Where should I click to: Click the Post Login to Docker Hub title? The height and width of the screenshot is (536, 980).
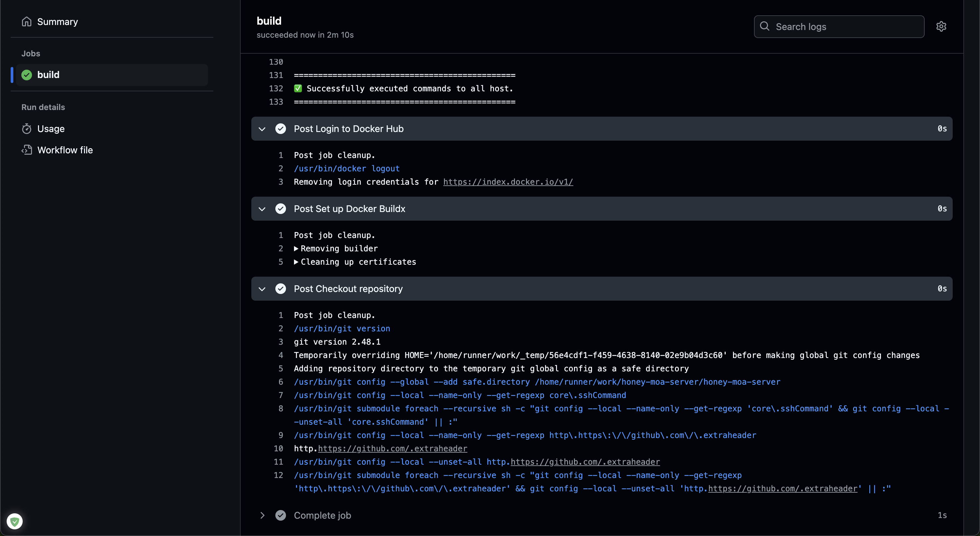pyautogui.click(x=348, y=129)
